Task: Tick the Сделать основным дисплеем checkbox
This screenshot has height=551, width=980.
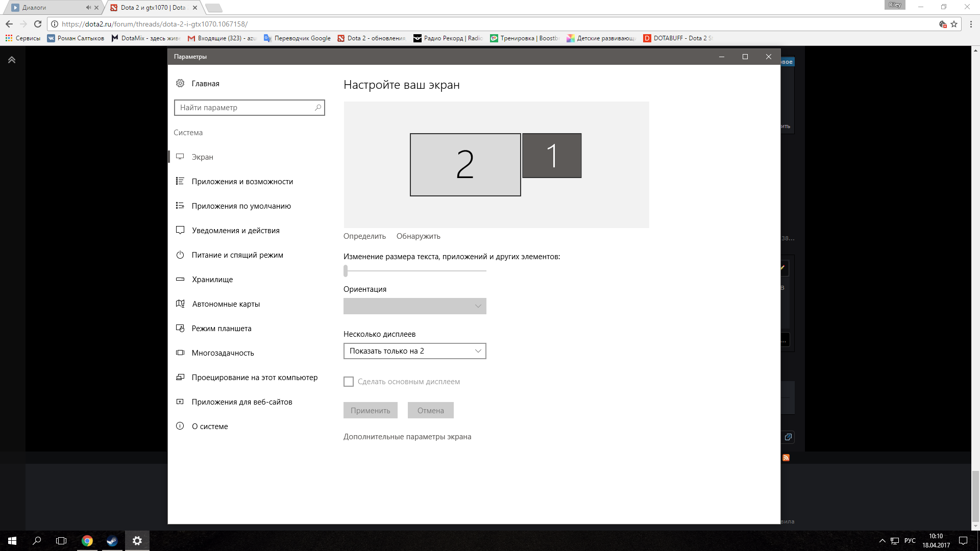Action: click(349, 382)
